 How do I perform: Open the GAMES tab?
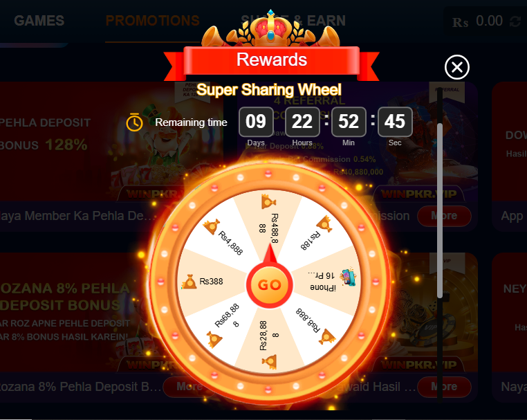coord(39,21)
